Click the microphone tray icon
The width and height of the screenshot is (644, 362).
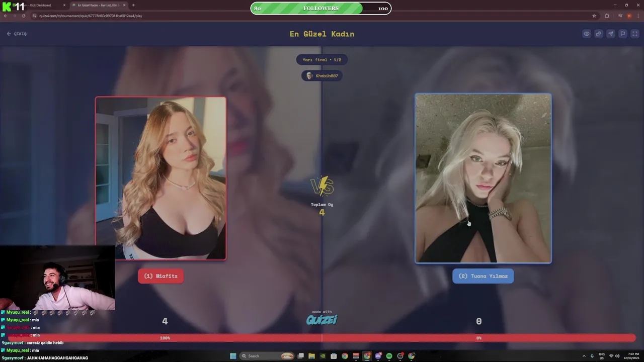click(x=592, y=356)
